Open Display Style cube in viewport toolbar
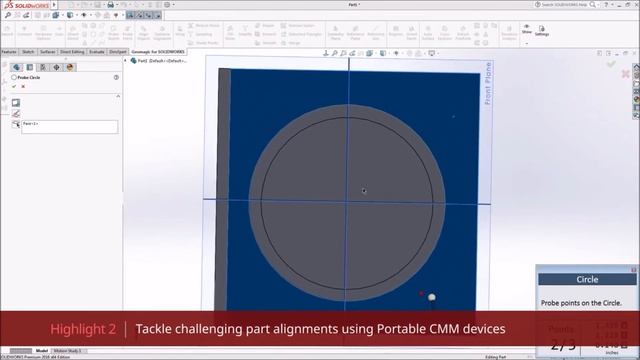 (x=383, y=53)
